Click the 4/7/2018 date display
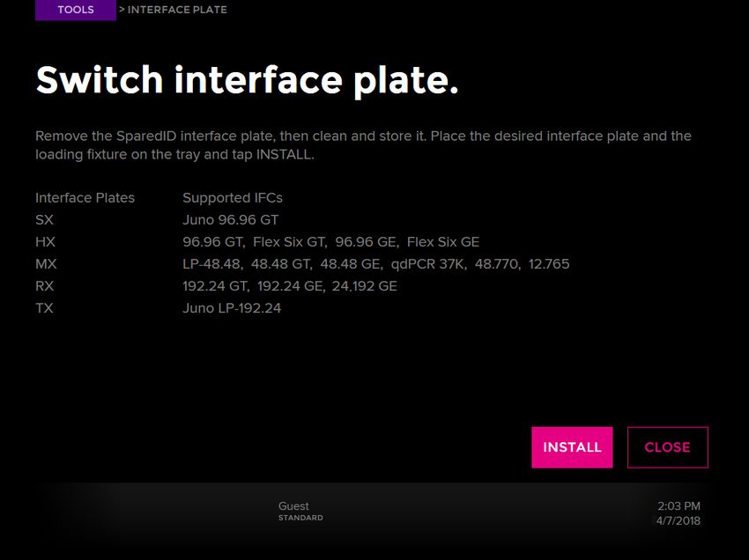Viewport: 749px width, 560px height. click(679, 521)
